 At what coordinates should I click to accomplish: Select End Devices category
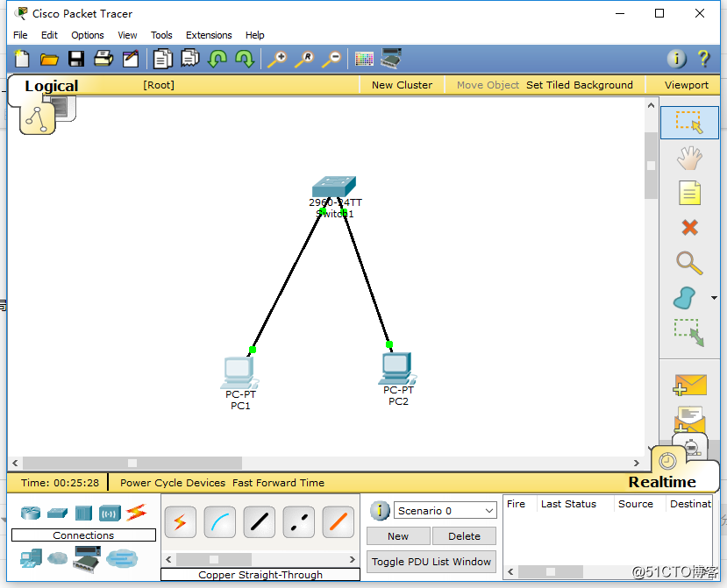[31, 558]
